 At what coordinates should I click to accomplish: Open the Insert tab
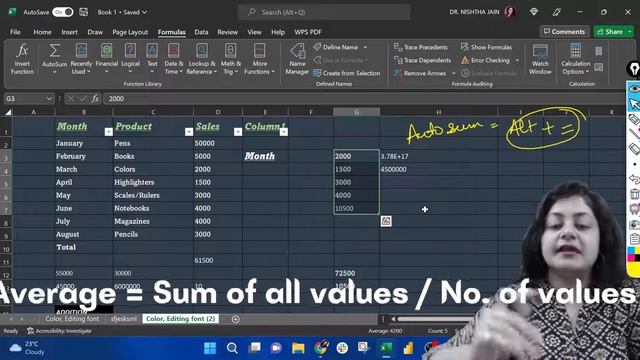pyautogui.click(x=69, y=32)
